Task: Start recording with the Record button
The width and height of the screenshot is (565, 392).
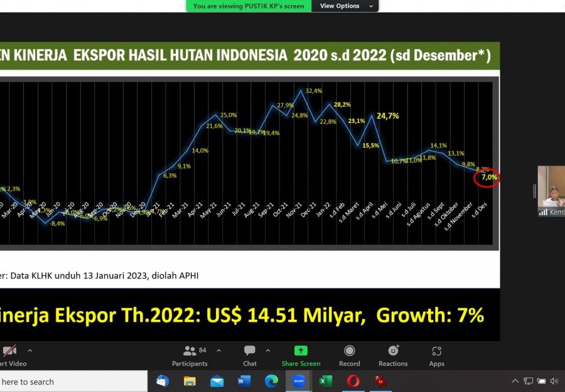Action: point(349,356)
